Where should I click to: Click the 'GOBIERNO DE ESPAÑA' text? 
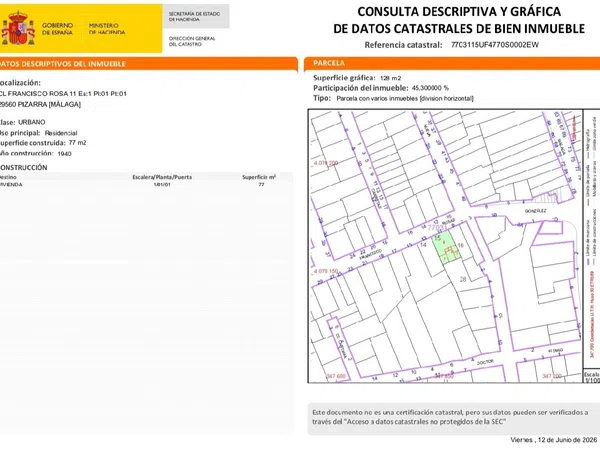pos(57,29)
